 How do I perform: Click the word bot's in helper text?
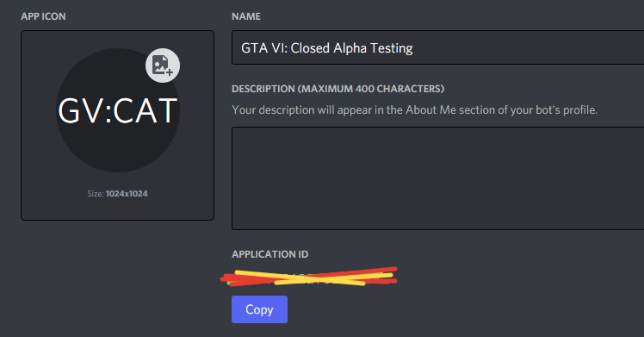(x=548, y=109)
